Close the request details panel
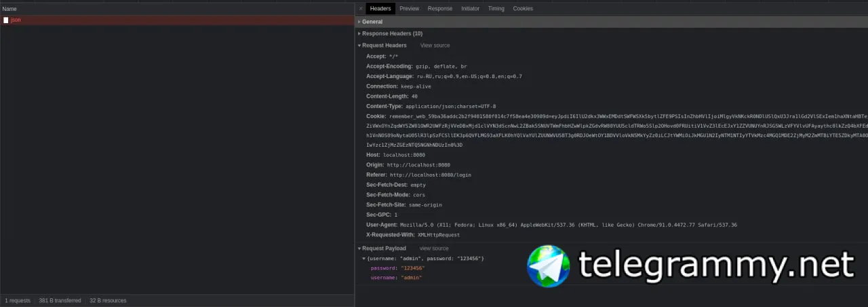Image resolution: width=868 pixels, height=307 pixels. click(360, 9)
